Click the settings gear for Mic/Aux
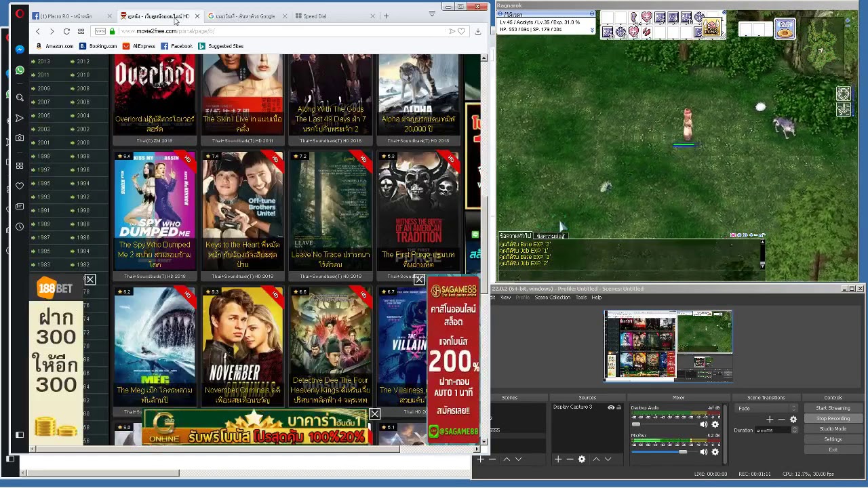868x488 pixels. [x=715, y=452]
